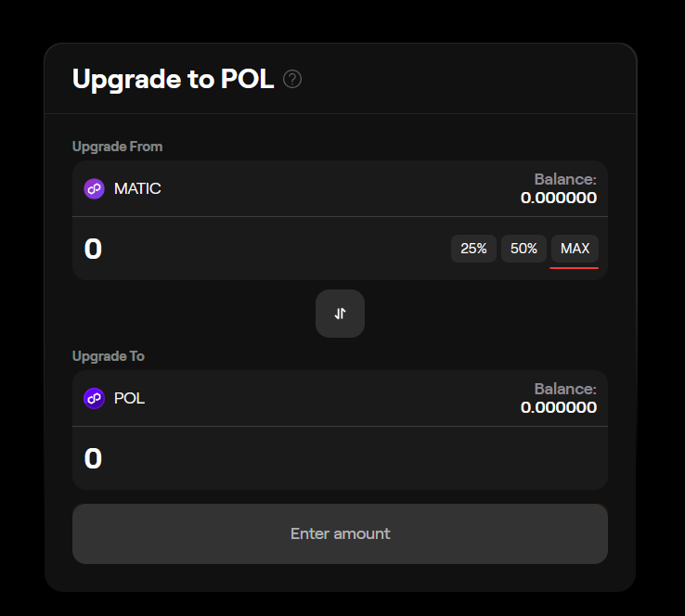Focus the MATIC amount input field
685x616 pixels.
[x=262, y=249]
